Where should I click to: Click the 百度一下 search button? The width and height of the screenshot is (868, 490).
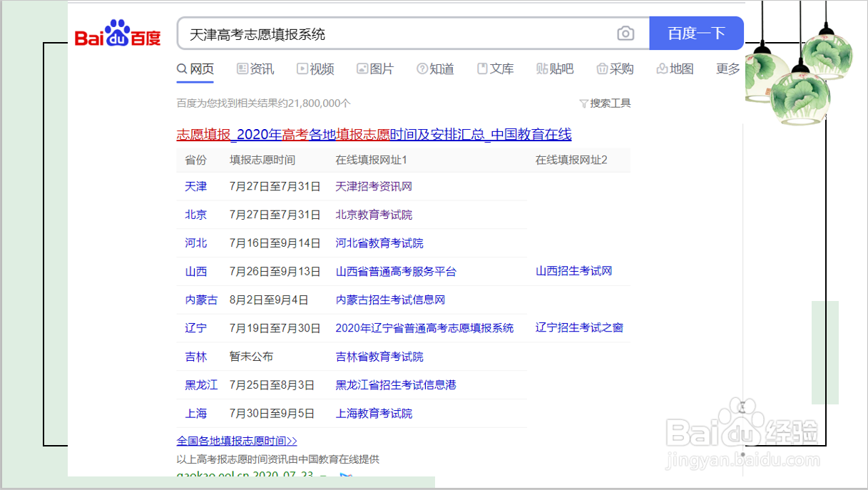pos(696,34)
